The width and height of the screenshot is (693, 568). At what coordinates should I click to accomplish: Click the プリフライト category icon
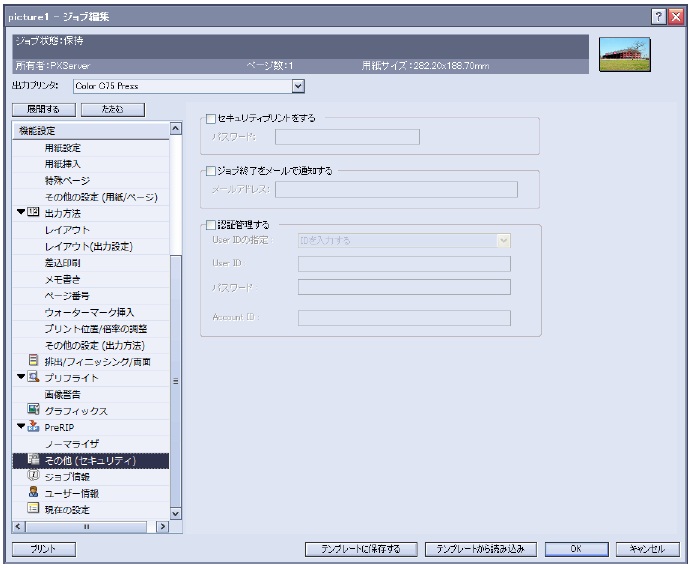click(35, 378)
